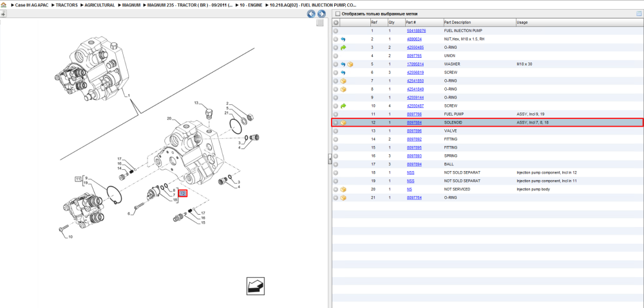Click the green arrow icon on row 3 O-RING
The width and height of the screenshot is (644, 308).
tap(343, 48)
